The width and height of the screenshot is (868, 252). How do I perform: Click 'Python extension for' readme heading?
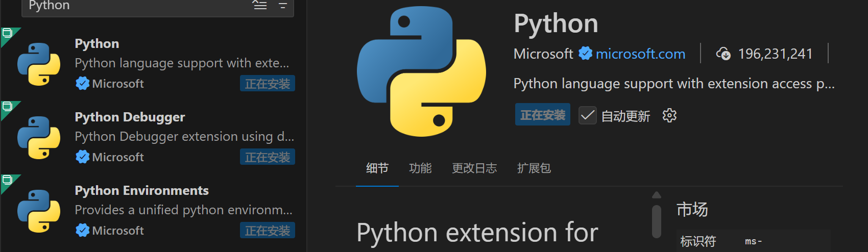pyautogui.click(x=477, y=233)
